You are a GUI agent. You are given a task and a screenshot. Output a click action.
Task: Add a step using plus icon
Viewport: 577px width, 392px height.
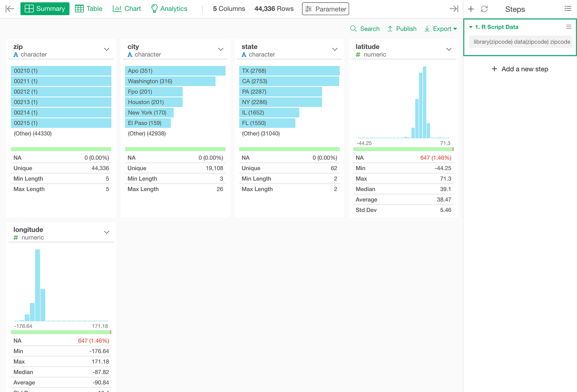(471, 9)
